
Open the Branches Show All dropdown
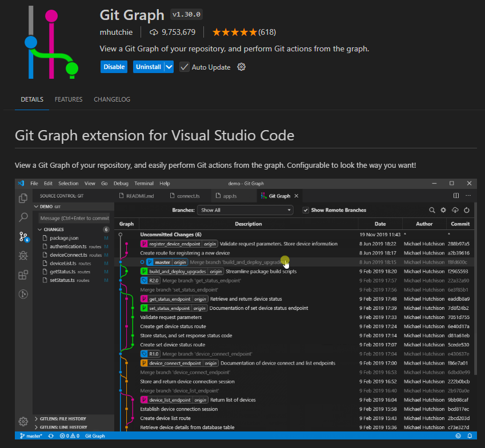245,210
